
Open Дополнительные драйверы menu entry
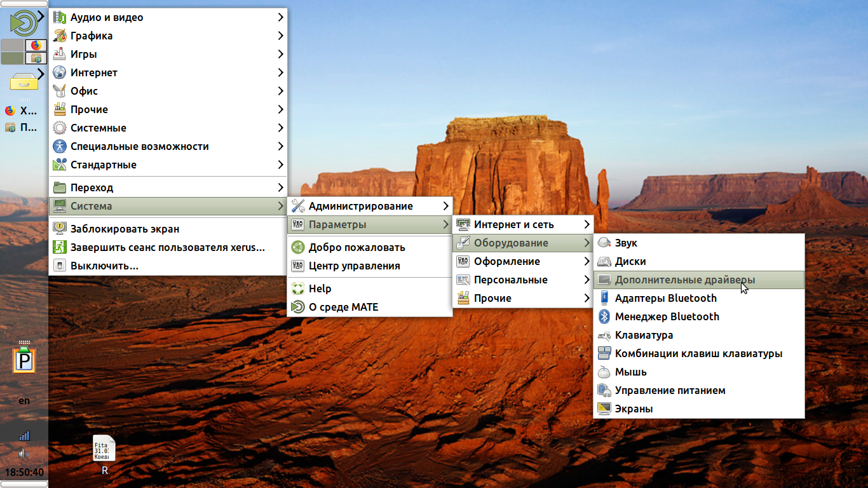point(685,280)
